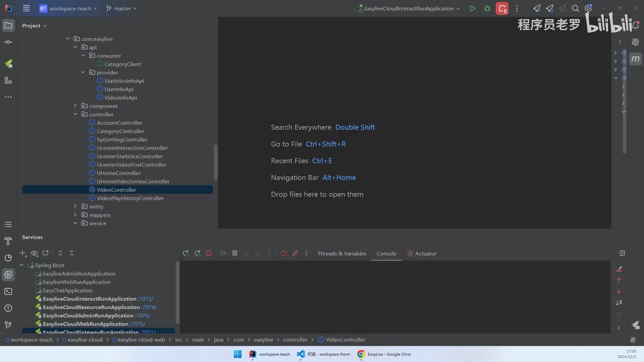
Task: Open the console layout settings icon
Action: click(622, 253)
